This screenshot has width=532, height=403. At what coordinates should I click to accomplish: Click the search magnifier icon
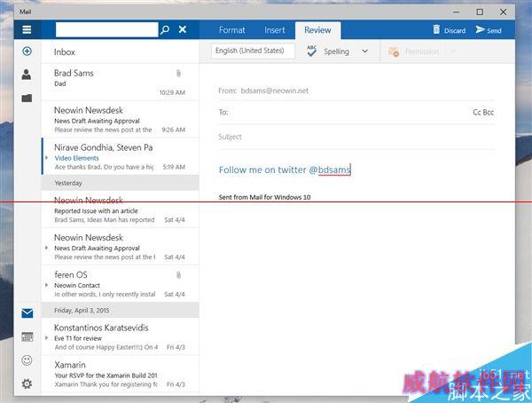pos(165,29)
